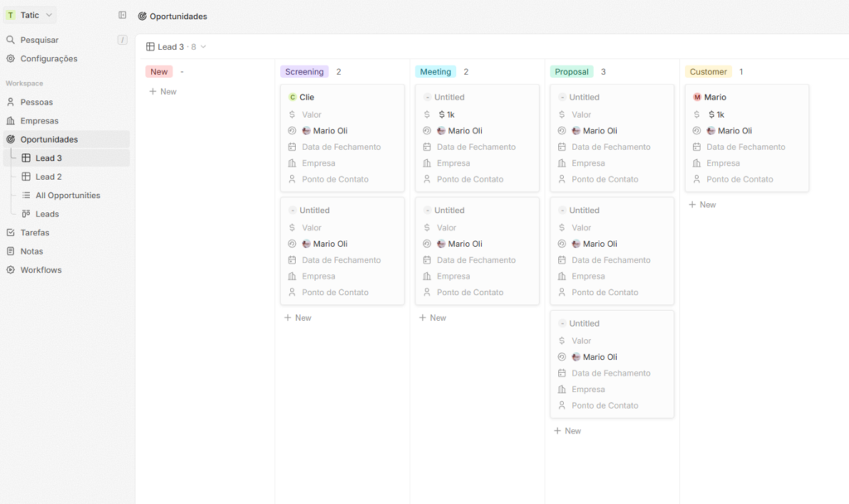Select Oportunidades in the sidebar
The width and height of the screenshot is (849, 504).
coord(49,139)
